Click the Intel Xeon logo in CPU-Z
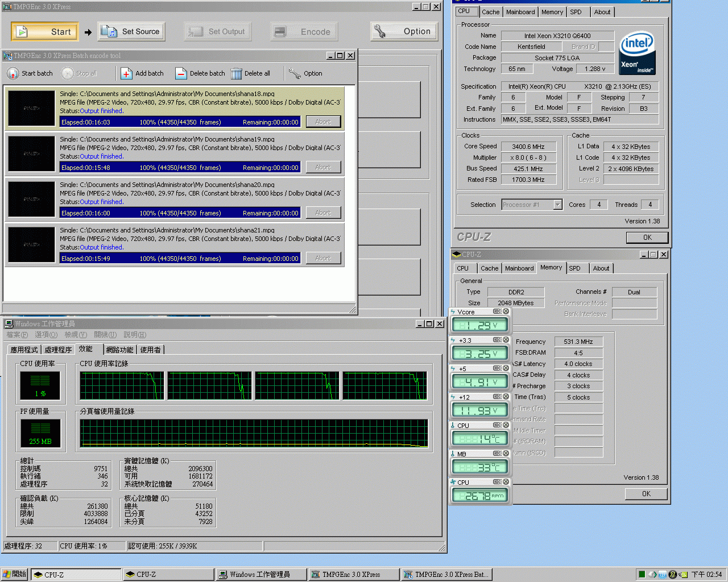The height and width of the screenshot is (582, 728). [x=637, y=53]
